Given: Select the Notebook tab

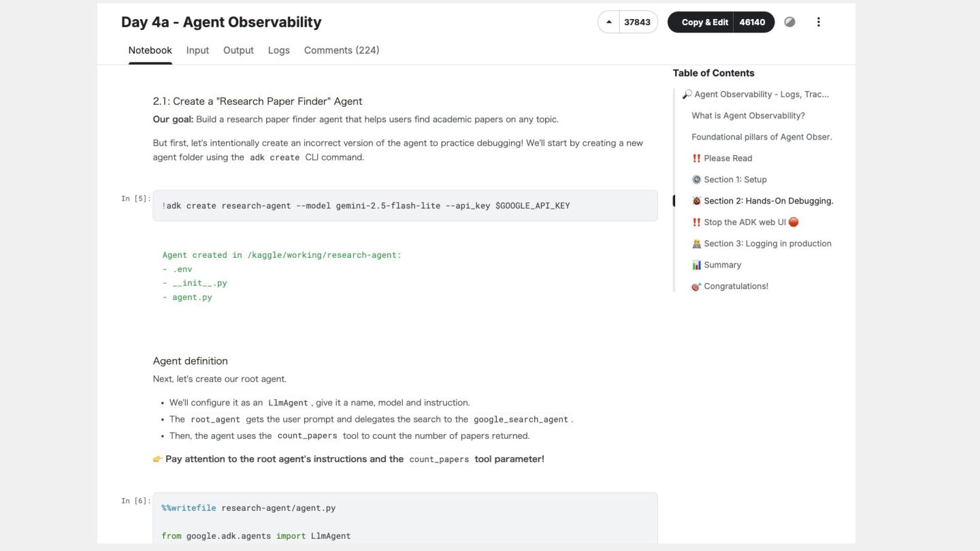Looking at the screenshot, I should click(150, 50).
